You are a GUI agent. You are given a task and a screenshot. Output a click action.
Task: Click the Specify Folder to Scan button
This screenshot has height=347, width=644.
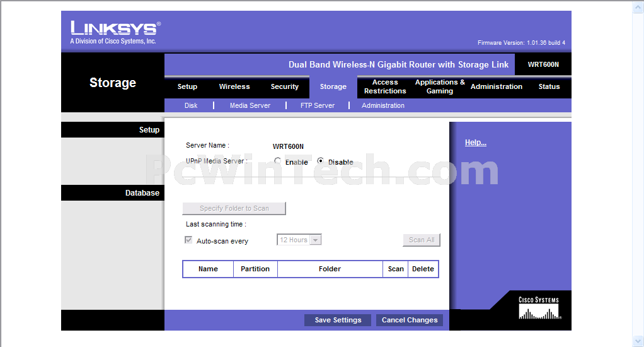coord(234,208)
